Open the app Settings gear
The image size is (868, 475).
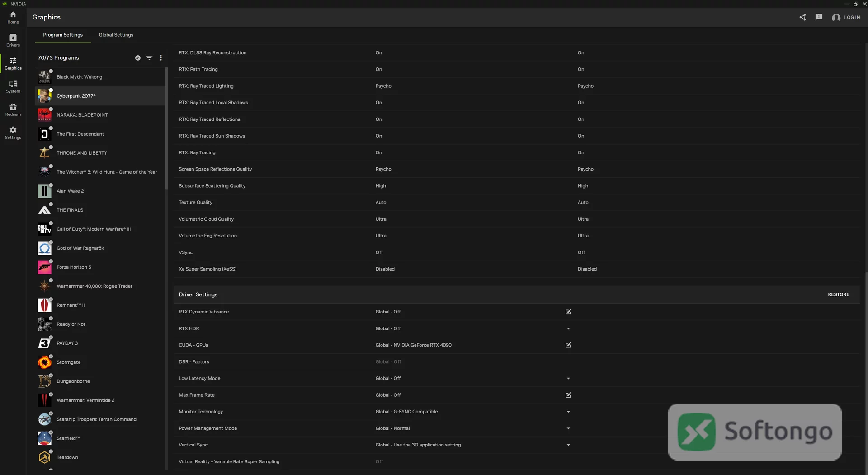pos(13,133)
